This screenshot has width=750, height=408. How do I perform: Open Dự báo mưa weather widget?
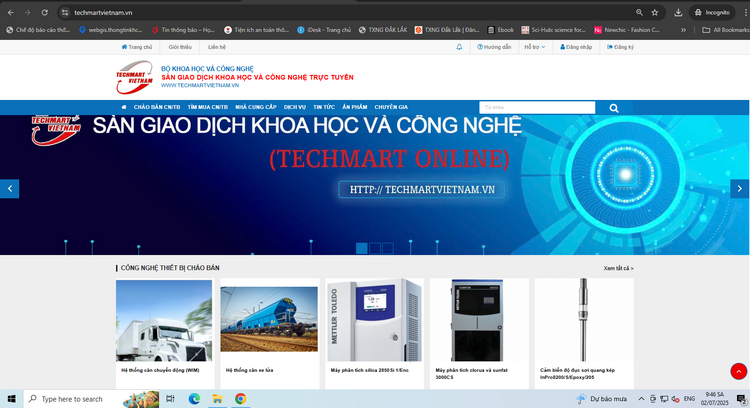tap(601, 398)
